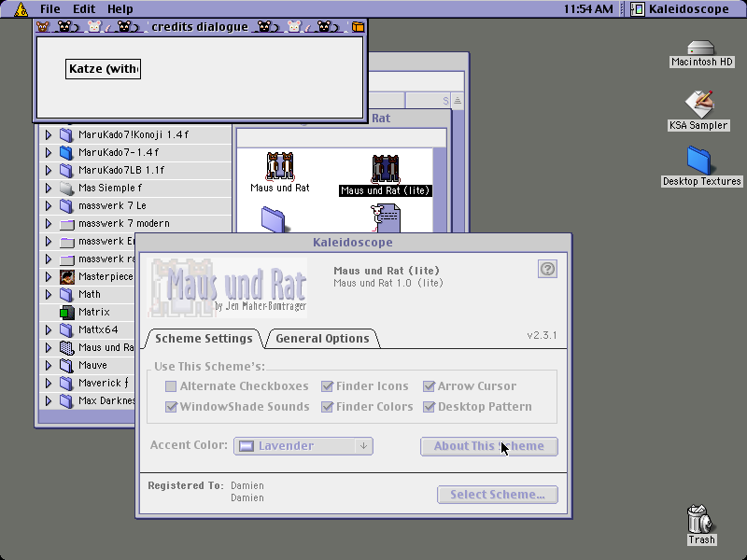747x560 pixels.
Task: Select the Maverick f folder icon
Action: [66, 383]
